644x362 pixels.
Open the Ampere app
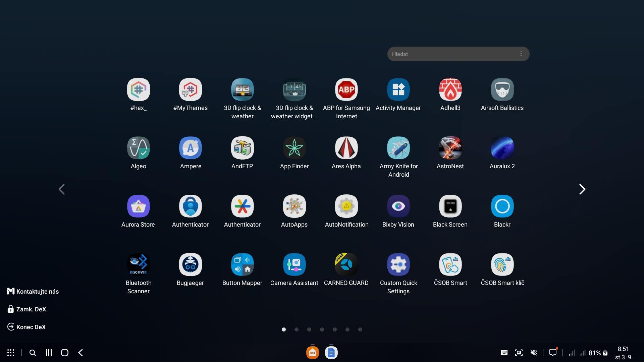(190, 148)
